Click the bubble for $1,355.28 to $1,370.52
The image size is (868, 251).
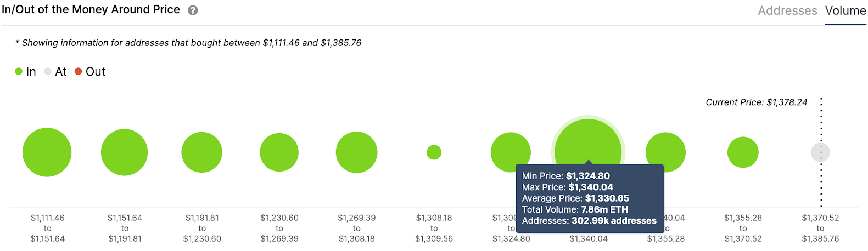743,152
